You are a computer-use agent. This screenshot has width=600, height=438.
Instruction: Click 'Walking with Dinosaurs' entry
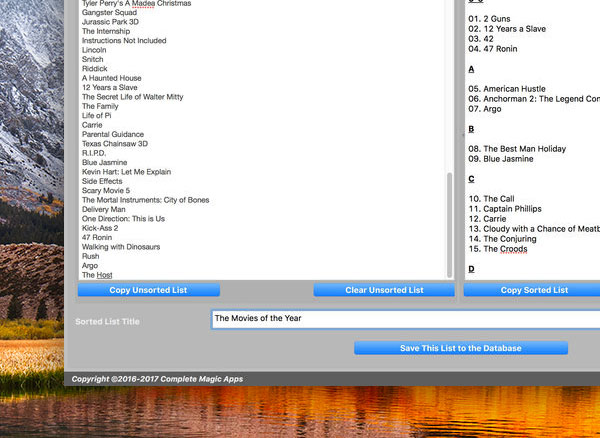(x=121, y=247)
